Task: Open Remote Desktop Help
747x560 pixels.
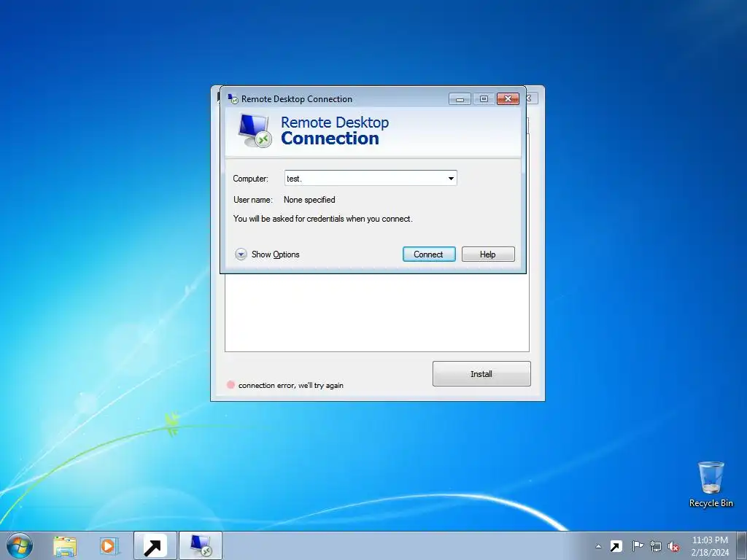Action: point(488,254)
